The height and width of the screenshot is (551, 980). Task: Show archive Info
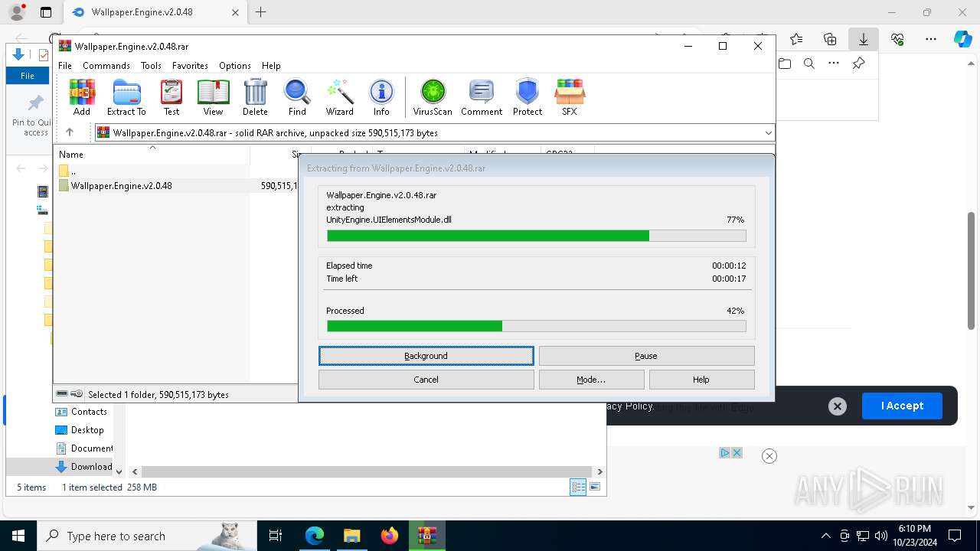point(381,97)
